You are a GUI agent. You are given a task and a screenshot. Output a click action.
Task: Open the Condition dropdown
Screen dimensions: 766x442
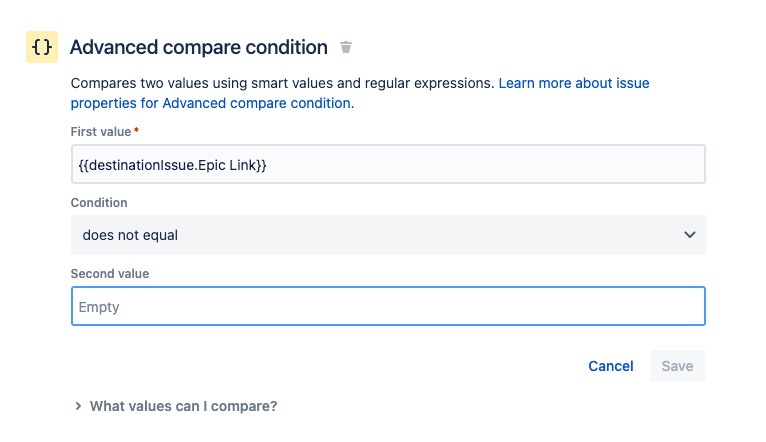[388, 235]
